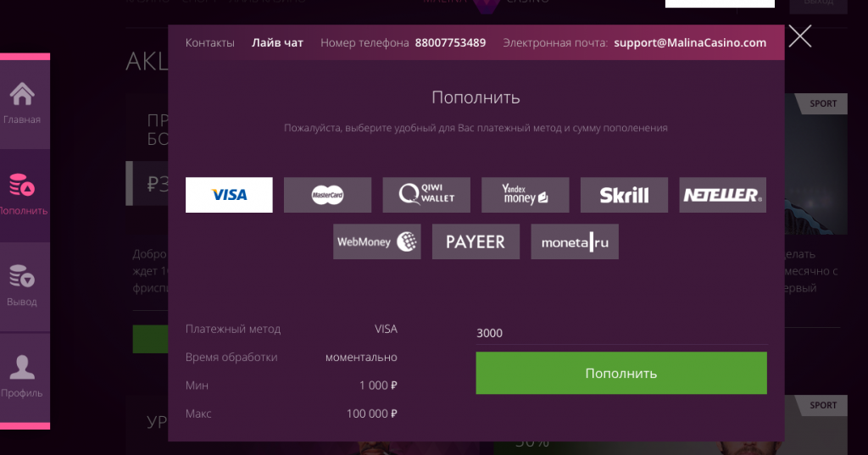Click the green Пополнить button
Viewport: 868px width, 455px height.
tap(620, 373)
